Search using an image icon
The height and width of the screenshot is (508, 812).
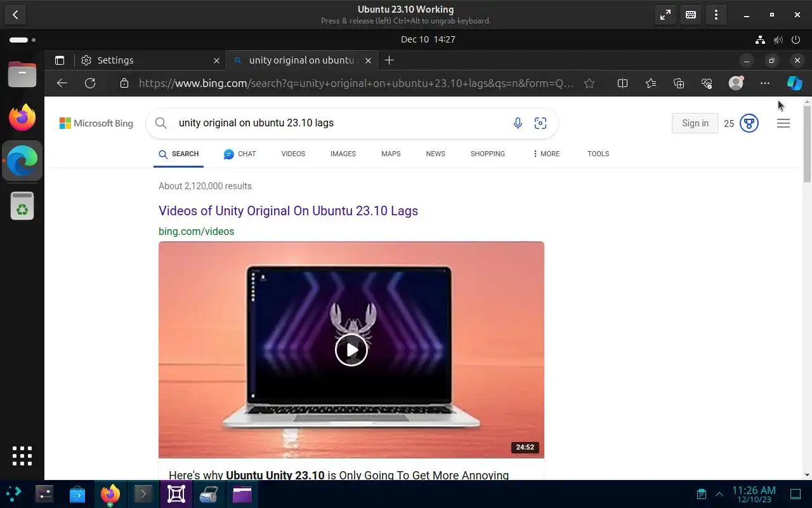(x=540, y=123)
